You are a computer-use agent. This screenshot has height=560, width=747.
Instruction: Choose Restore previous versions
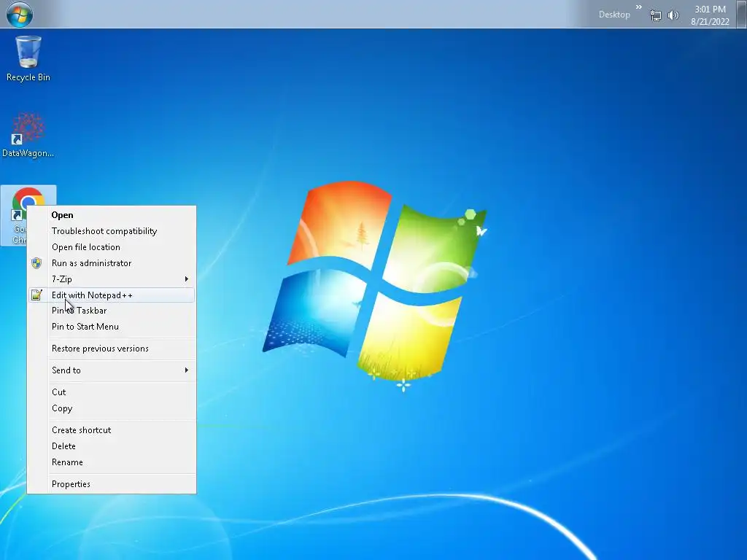pos(112,349)
